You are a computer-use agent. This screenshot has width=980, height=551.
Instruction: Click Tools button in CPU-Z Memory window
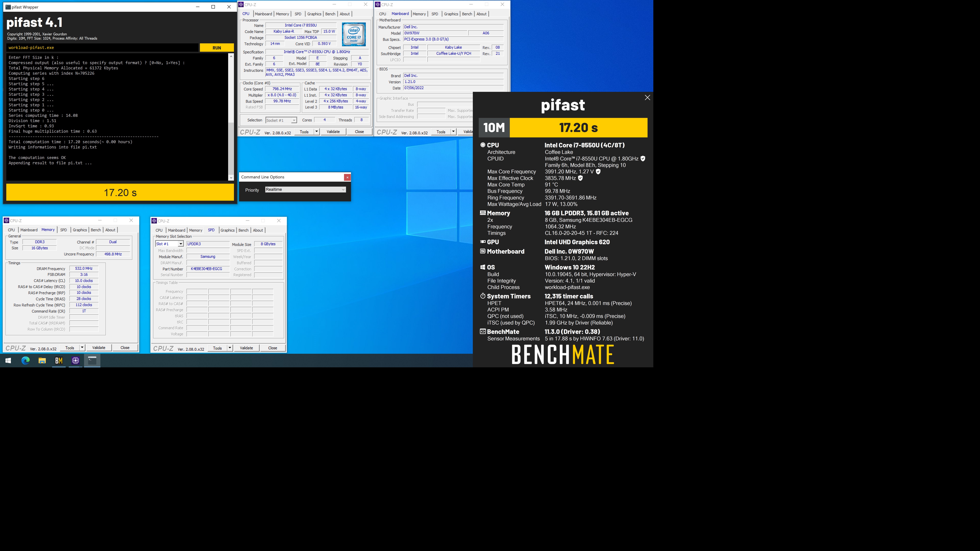[70, 348]
